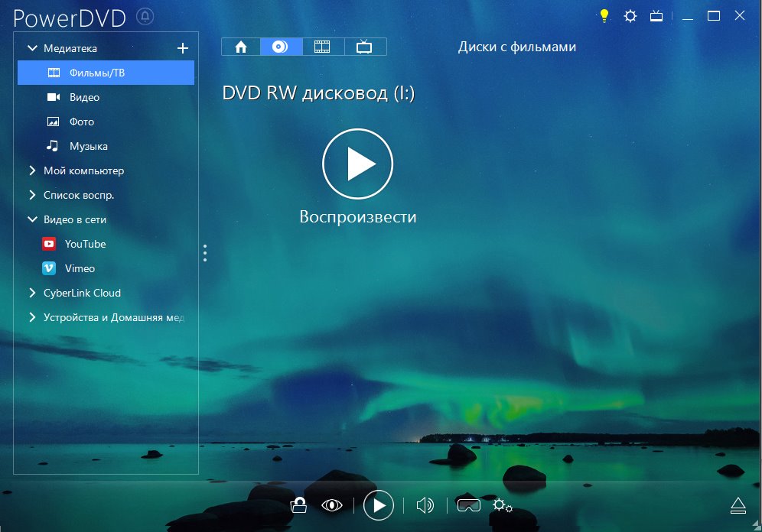Image resolution: width=762 pixels, height=532 pixels.
Task: Switch to TV mode icon in title bar
Action: [656, 15]
